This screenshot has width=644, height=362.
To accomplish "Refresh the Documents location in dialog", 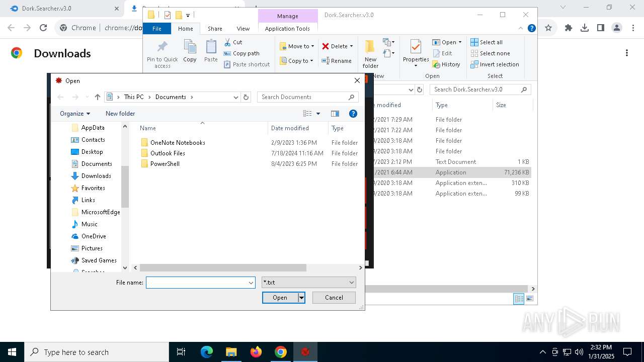I will point(246,97).
